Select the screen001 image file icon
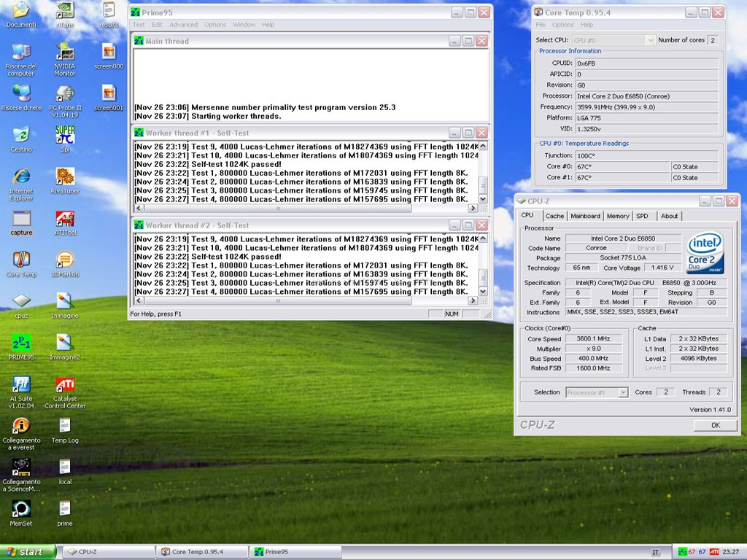Screen dimensions: 747x560 pos(109,98)
